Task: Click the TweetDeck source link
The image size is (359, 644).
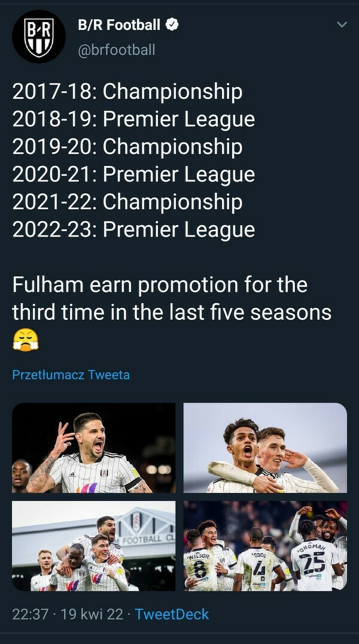Action: 172,614
